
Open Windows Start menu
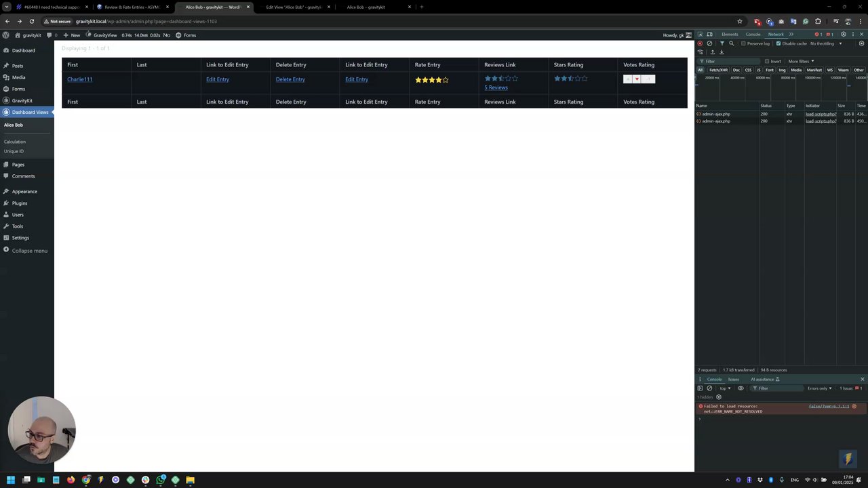11,480
